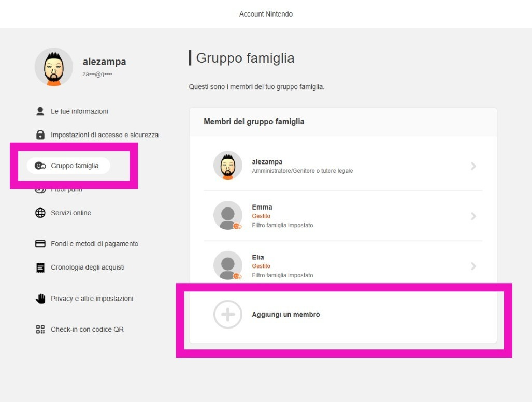
Task: Click the Account Nintendo header title
Action: click(x=266, y=14)
